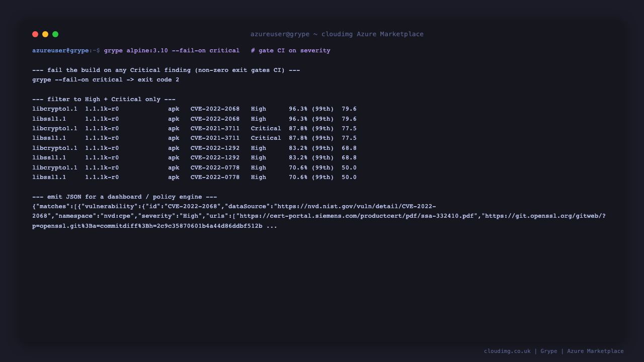
Task: Click the yellow minimize window dot
Action: click(x=45, y=34)
